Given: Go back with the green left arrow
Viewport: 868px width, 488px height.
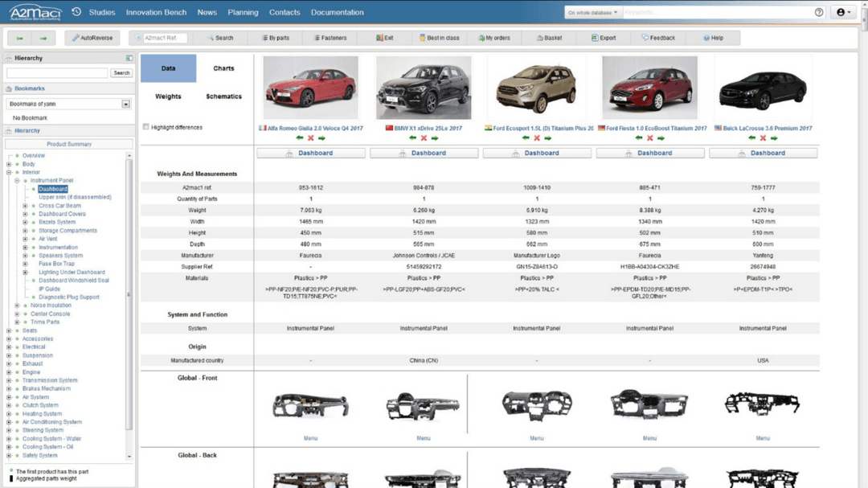Looking at the screenshot, I should (20, 39).
